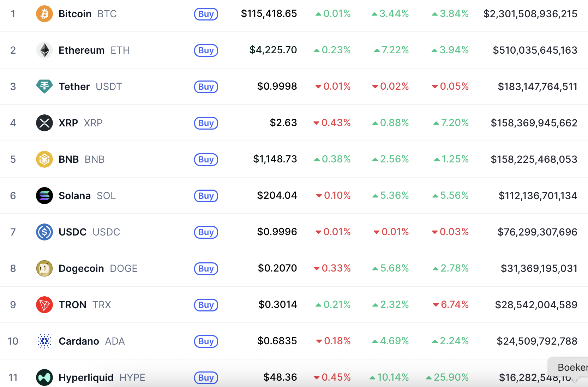Click the XRP logo icon
588x387 pixels.
point(44,123)
